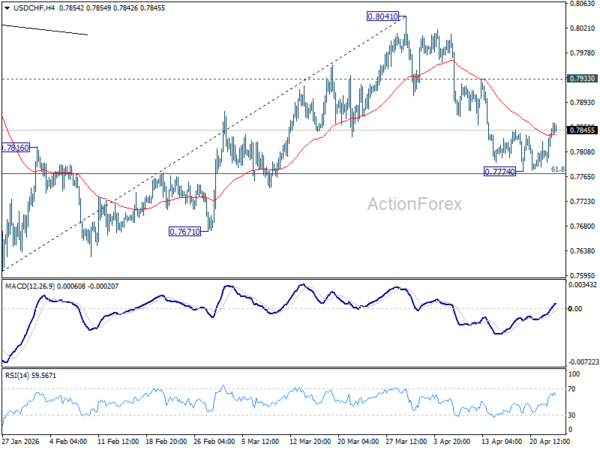Click the 12 Mar 20:00 date label
Image resolution: width=600 pixels, height=450 pixels.
[x=310, y=441]
